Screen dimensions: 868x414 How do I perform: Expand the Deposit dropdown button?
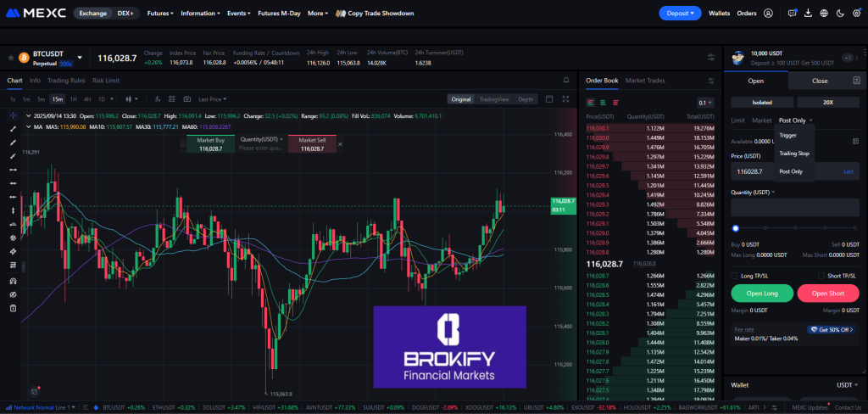(680, 14)
